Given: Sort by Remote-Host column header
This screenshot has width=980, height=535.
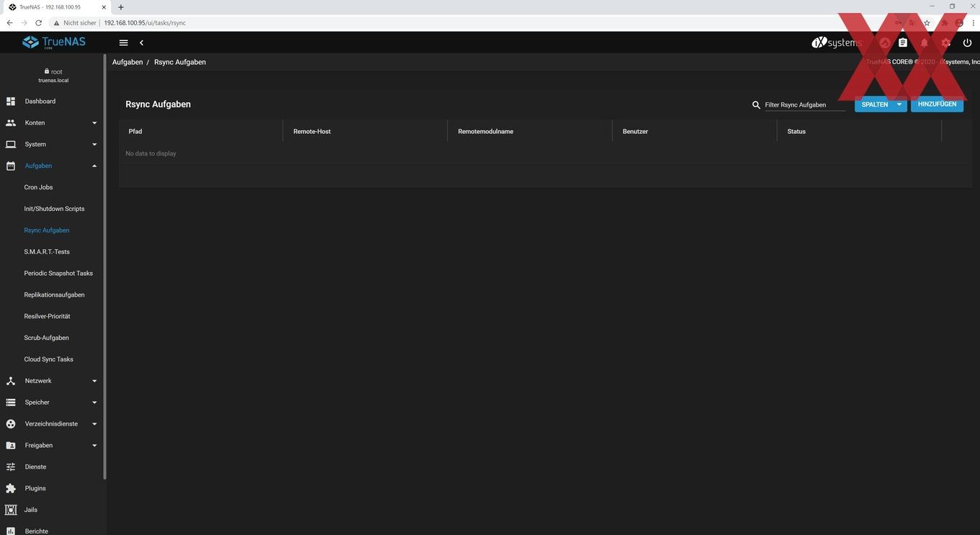Looking at the screenshot, I should 312,132.
